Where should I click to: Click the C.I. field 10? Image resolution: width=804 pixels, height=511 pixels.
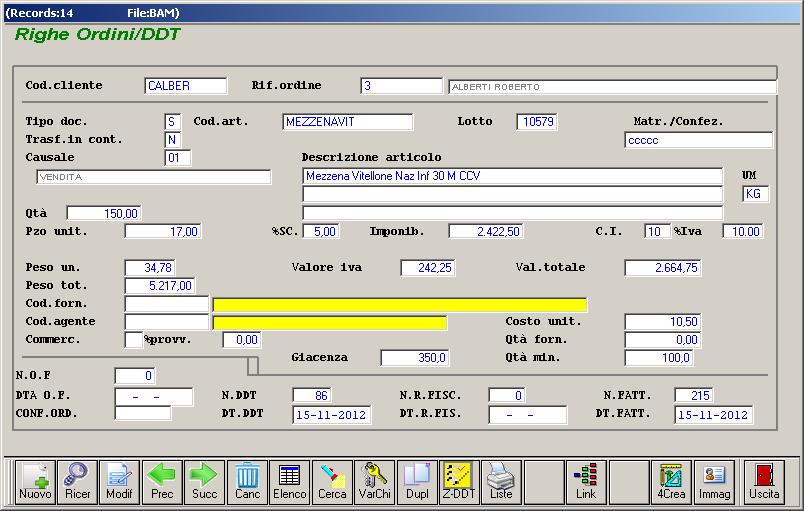pyautogui.click(x=657, y=232)
